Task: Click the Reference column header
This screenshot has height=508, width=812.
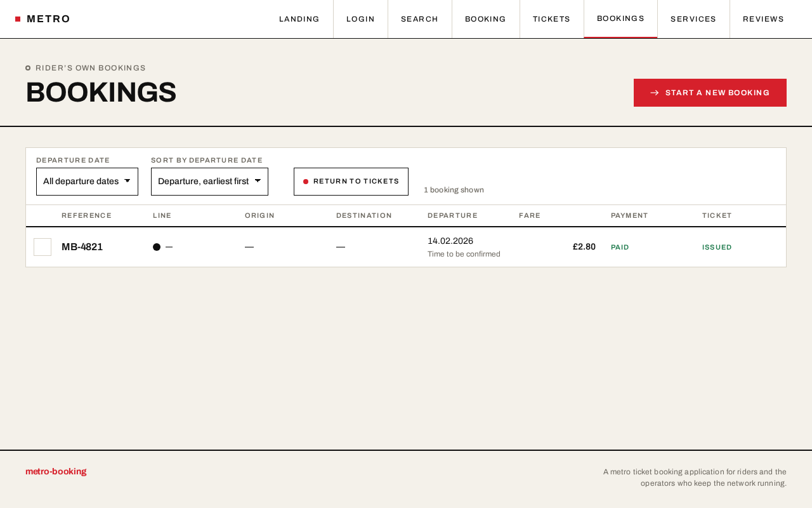Action: (x=86, y=216)
